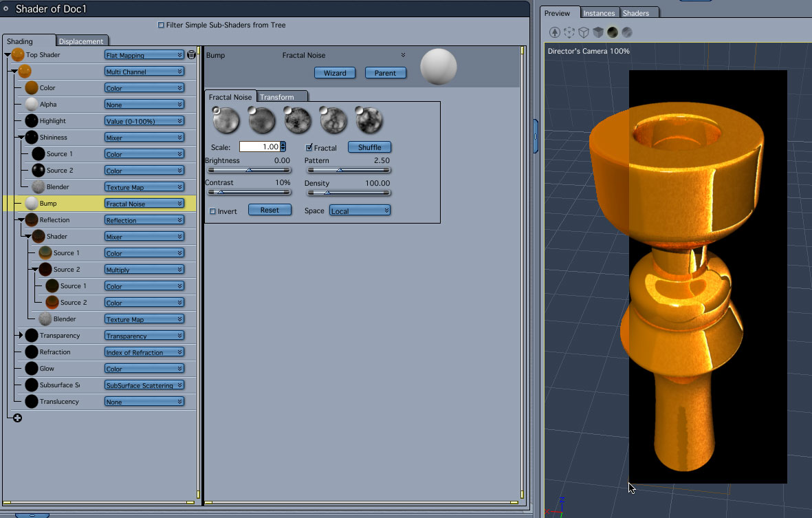Click the Scale input field
Image resolution: width=812 pixels, height=518 pixels.
[x=259, y=147]
